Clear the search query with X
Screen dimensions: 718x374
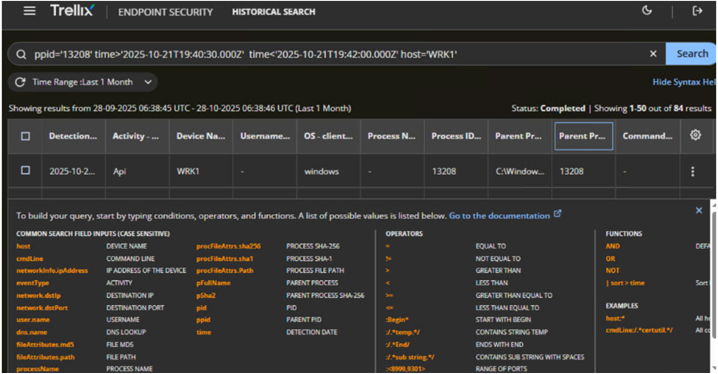[653, 54]
